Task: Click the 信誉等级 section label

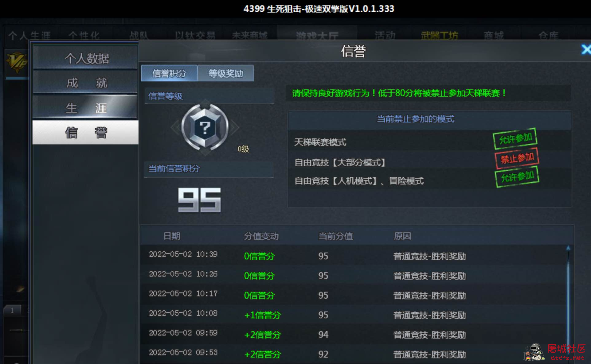Action: click(x=165, y=96)
